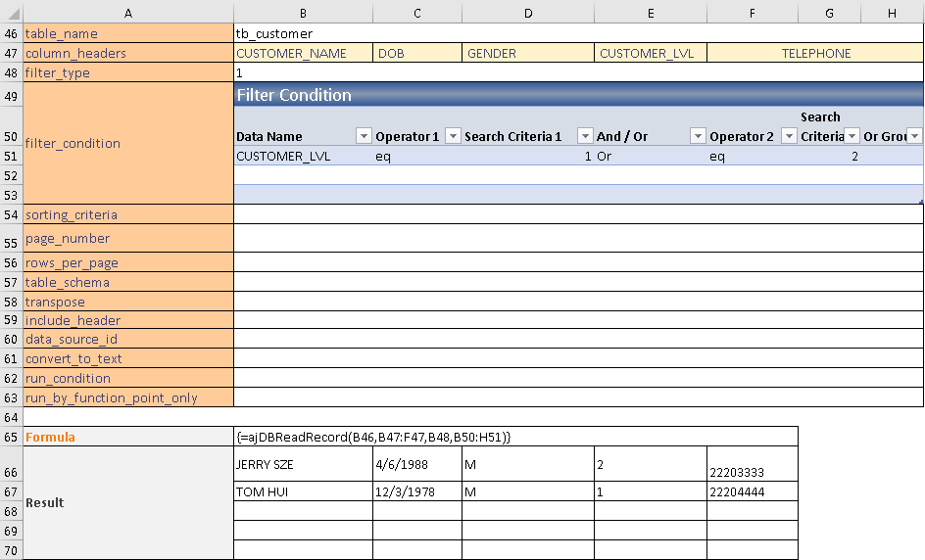Select column E header
This screenshot has width=925, height=560.
point(650,12)
